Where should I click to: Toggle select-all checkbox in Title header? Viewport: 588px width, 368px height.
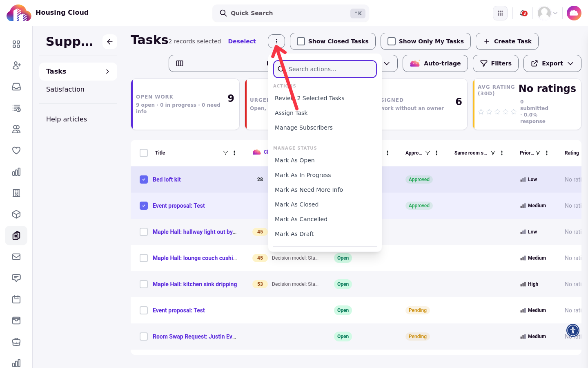(144, 153)
